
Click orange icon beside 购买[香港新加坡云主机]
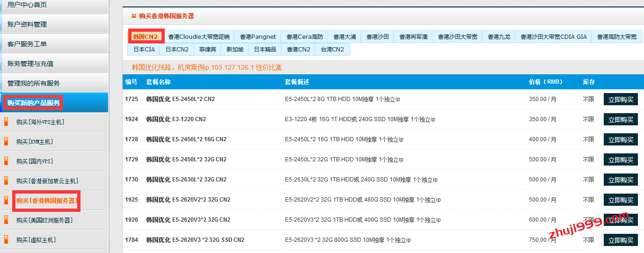pos(6,181)
